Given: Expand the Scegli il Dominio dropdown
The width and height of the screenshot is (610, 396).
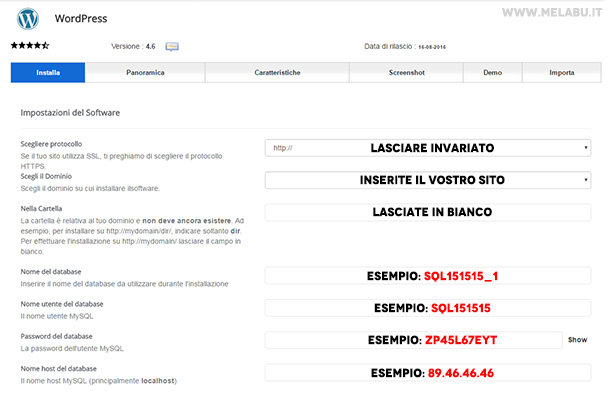Looking at the screenshot, I should (x=428, y=180).
